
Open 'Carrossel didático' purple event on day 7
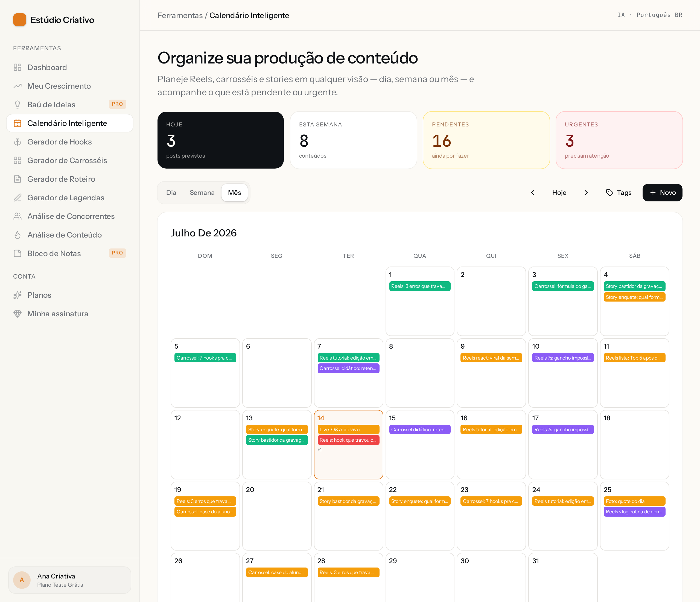348,368
